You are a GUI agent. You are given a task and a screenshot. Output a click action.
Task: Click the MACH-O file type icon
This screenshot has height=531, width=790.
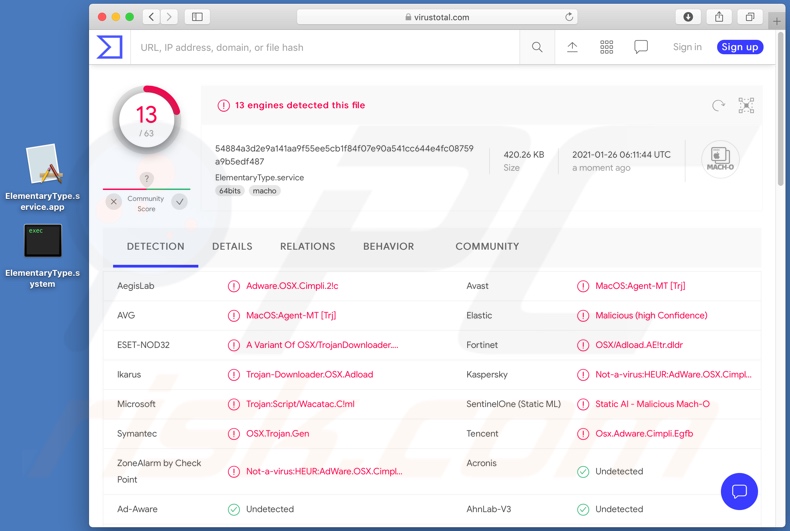pos(720,159)
